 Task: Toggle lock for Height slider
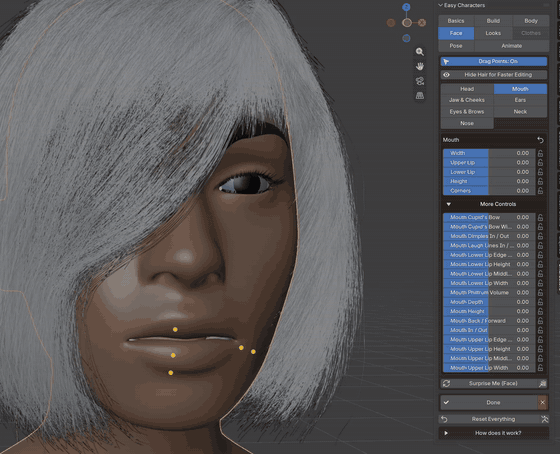pyautogui.click(x=540, y=181)
